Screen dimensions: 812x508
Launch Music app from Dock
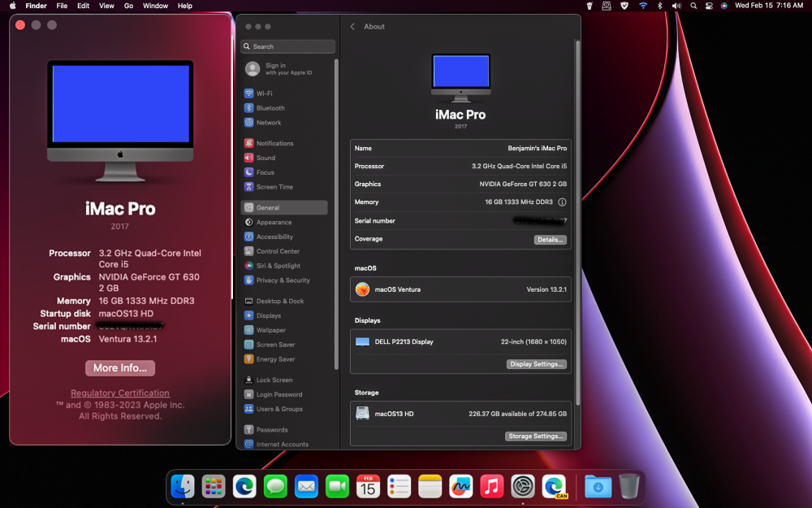pos(492,486)
